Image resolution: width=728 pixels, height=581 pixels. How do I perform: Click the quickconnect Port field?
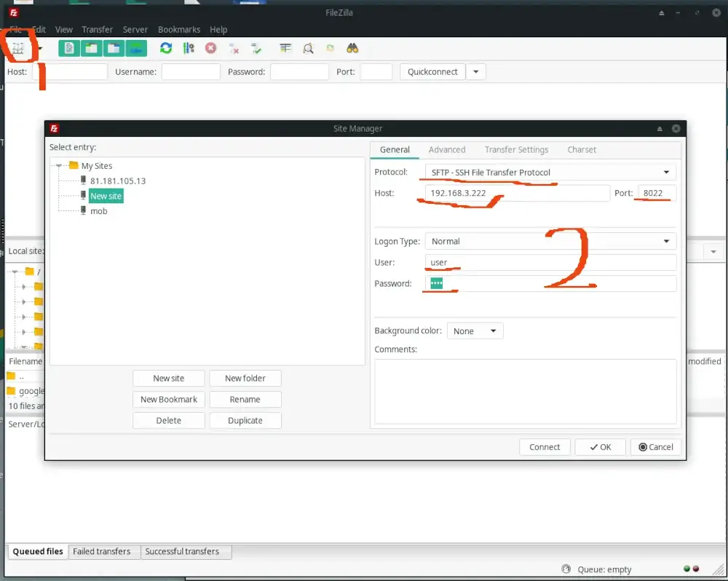point(376,72)
